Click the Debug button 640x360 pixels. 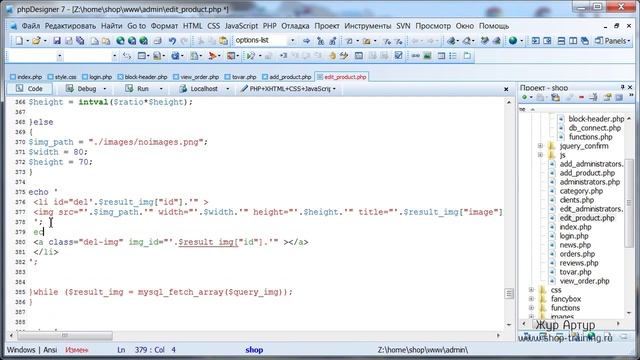tap(82, 89)
